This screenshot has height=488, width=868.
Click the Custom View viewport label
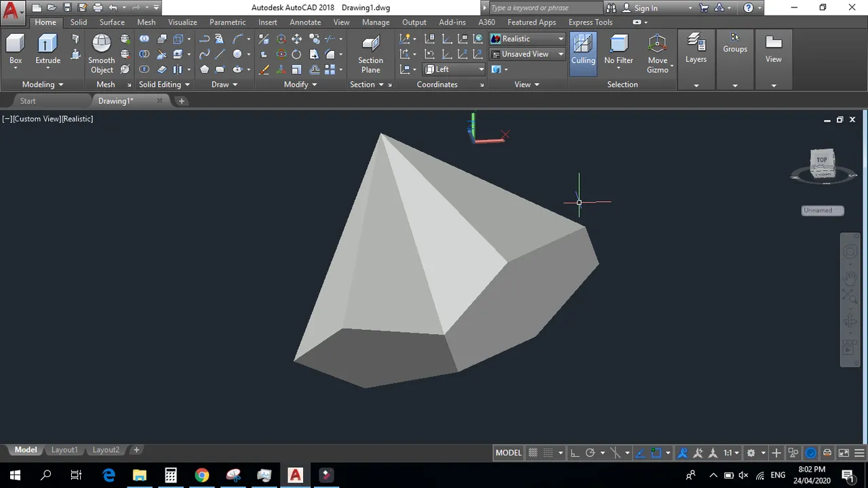37,119
